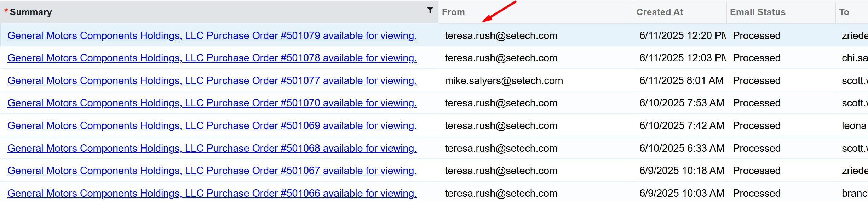The width and height of the screenshot is (868, 201).
Task: Select the 6/10/2025 6:33 AM date cell
Action: coord(682,148)
